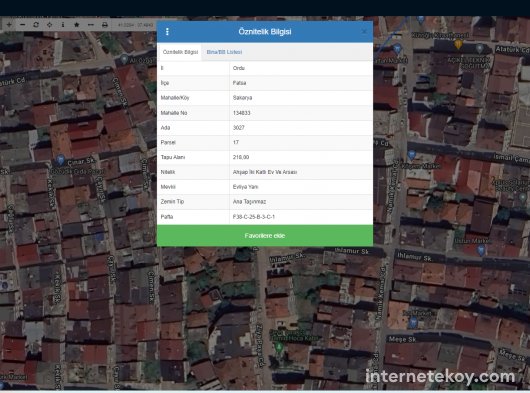Click the info icon in map toolbar

coord(63,25)
